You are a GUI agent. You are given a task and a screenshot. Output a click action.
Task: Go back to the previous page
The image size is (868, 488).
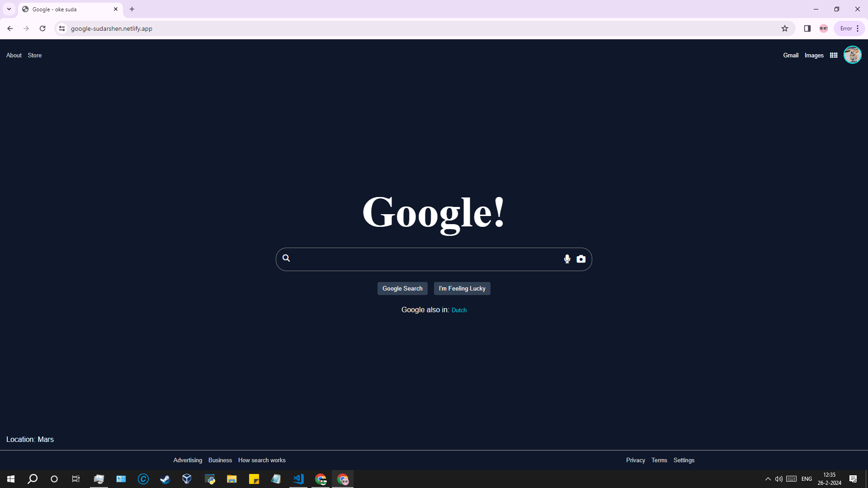(10, 28)
